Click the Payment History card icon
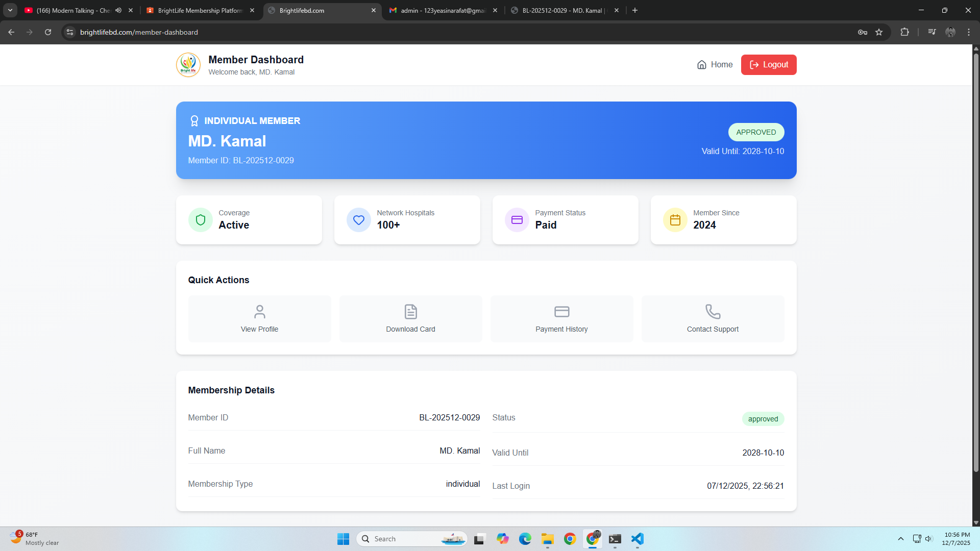This screenshot has height=551, width=980. 561,311
